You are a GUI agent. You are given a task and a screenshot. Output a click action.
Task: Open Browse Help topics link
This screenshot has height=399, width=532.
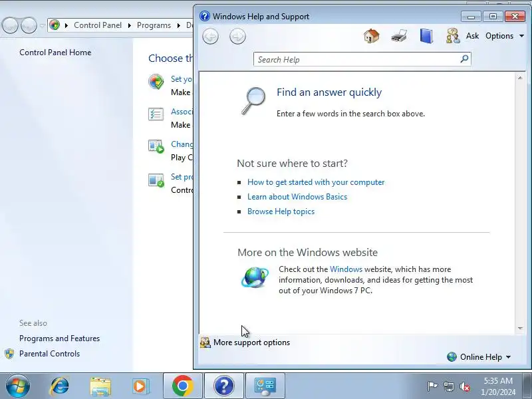pos(281,211)
